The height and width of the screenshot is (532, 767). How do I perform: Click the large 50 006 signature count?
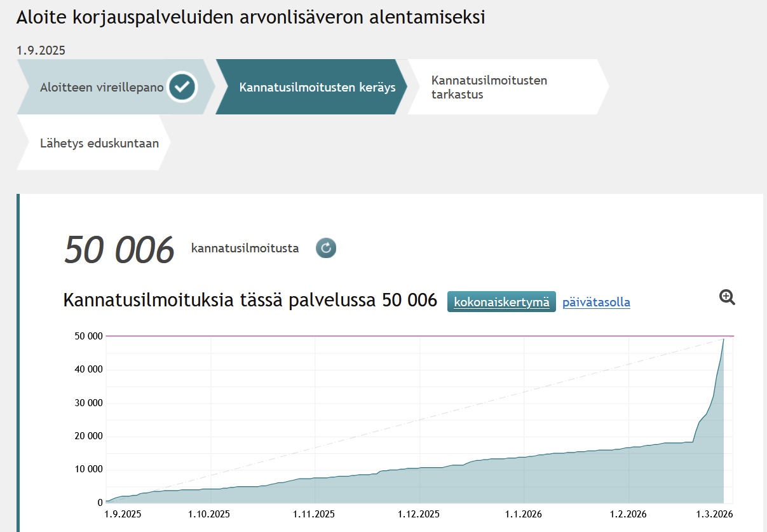[119, 249]
